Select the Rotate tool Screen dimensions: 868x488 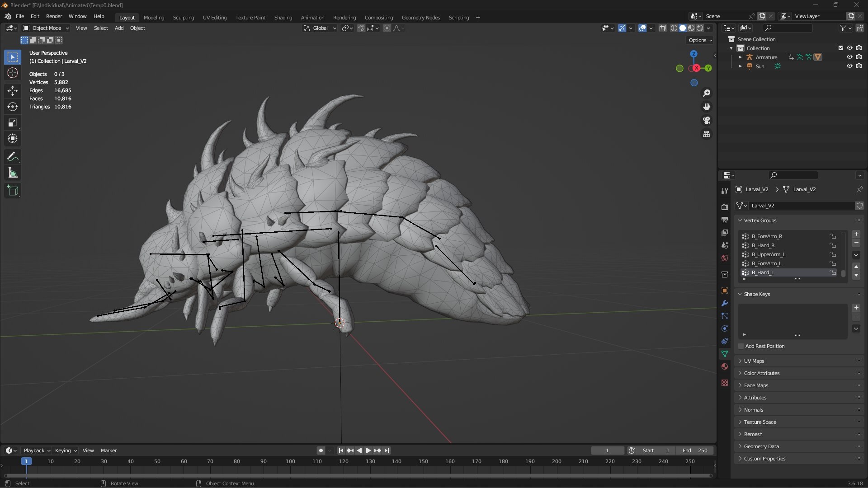click(x=13, y=107)
